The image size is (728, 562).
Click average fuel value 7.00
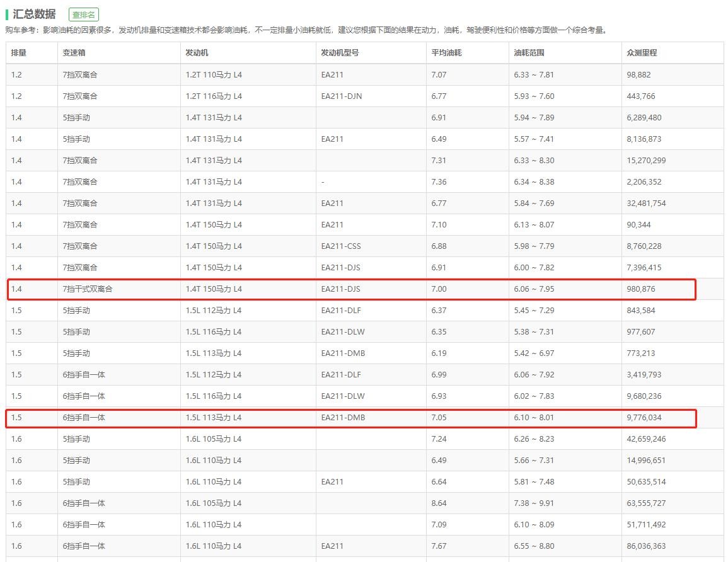click(439, 289)
